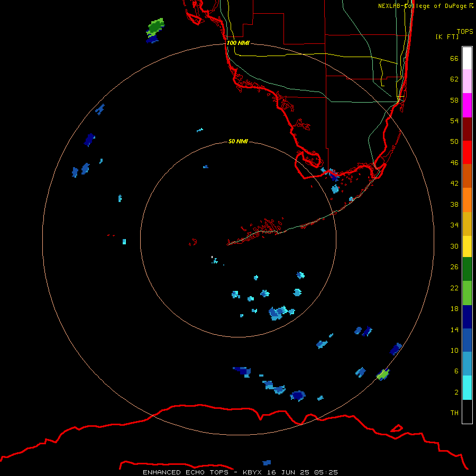Click the white swatch in the tops legend

(467, 58)
